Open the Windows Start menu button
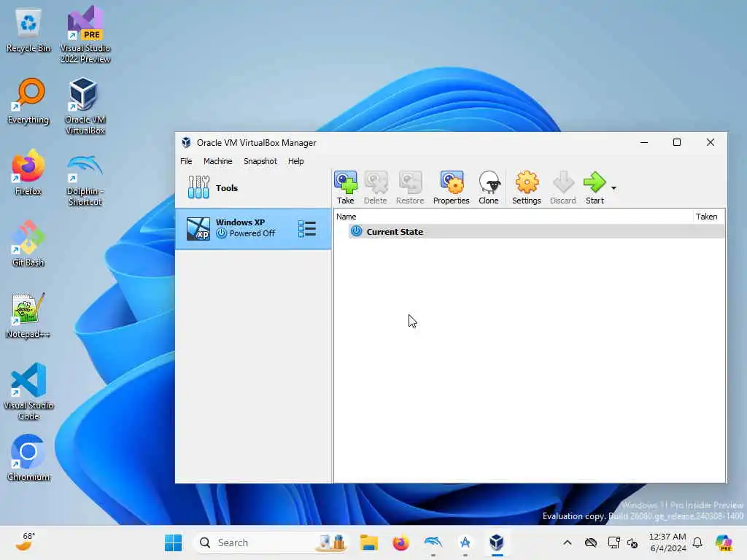 click(173, 542)
